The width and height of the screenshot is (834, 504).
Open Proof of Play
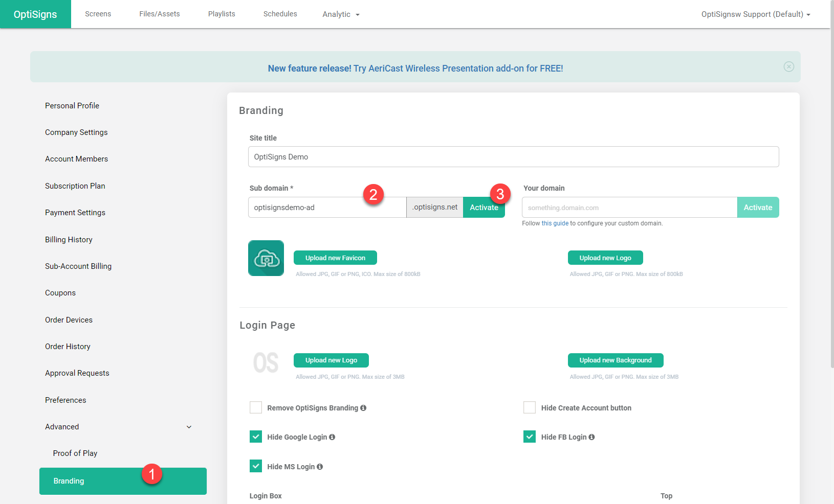tap(75, 453)
